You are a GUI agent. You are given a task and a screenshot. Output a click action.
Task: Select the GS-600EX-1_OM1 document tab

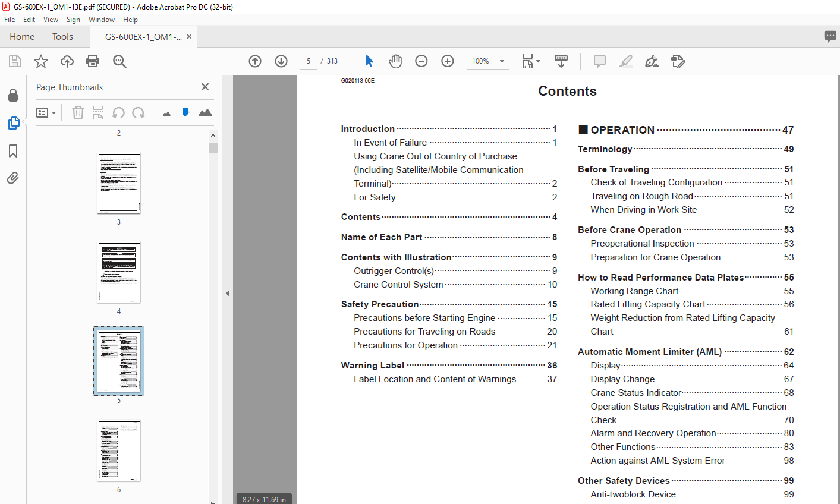click(x=143, y=37)
